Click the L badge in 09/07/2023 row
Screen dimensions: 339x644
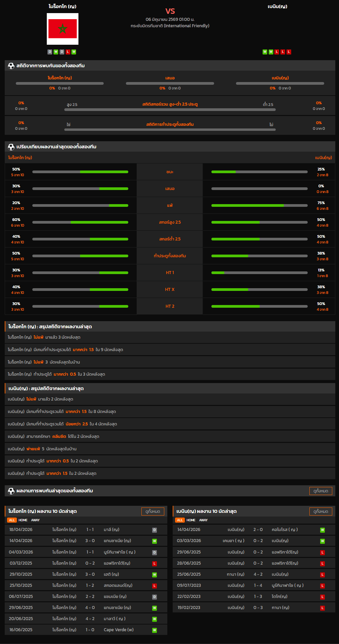click(x=323, y=586)
